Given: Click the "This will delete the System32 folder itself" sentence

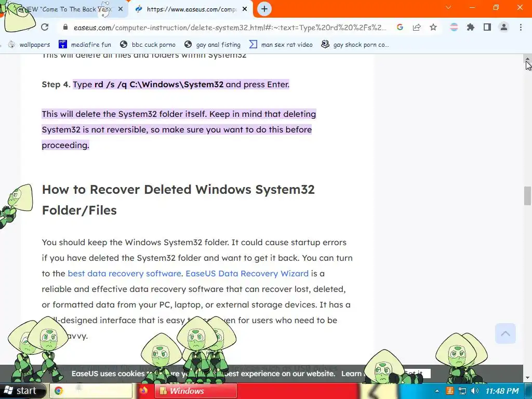Looking at the screenshot, I should [x=124, y=114].
